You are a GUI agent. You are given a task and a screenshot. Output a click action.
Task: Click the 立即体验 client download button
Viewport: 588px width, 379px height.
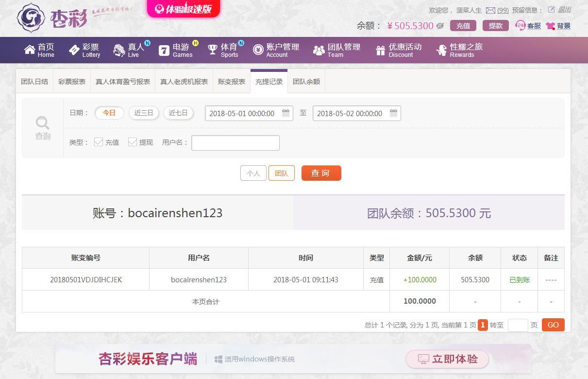[447, 359]
